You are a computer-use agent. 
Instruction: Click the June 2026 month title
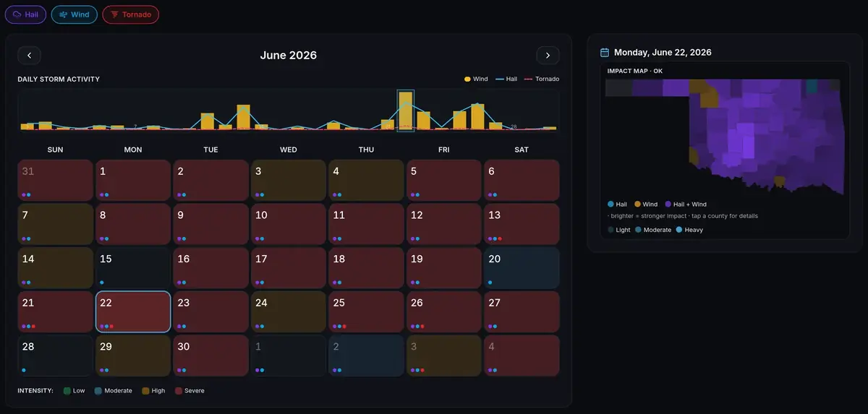pos(289,55)
